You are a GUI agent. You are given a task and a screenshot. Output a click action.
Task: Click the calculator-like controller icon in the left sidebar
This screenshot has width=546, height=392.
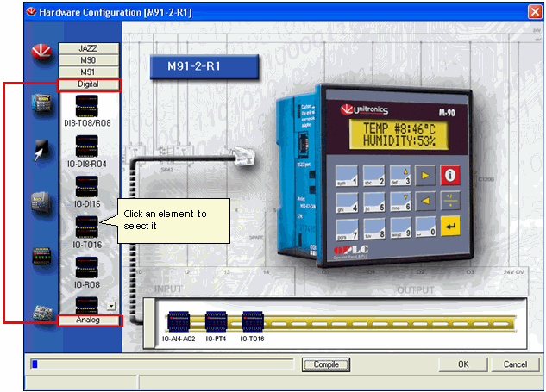tap(41, 103)
